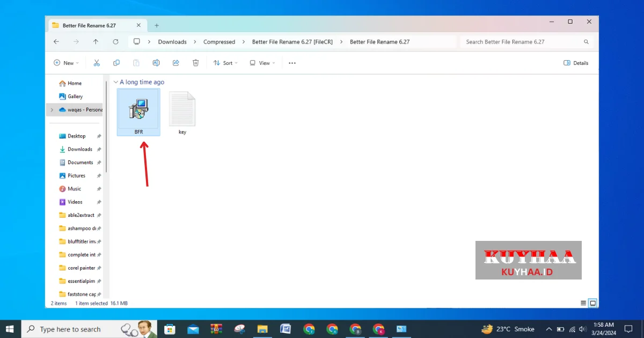Go up one folder level
The width and height of the screenshot is (644, 338).
pyautogui.click(x=96, y=42)
